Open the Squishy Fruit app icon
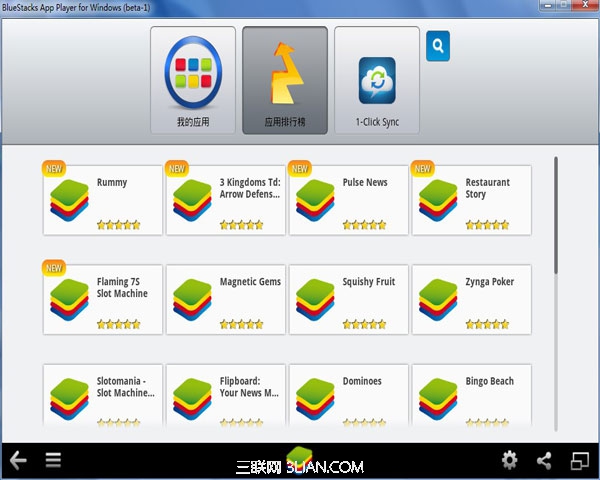Screen dimensions: 600x480 pos(315,300)
